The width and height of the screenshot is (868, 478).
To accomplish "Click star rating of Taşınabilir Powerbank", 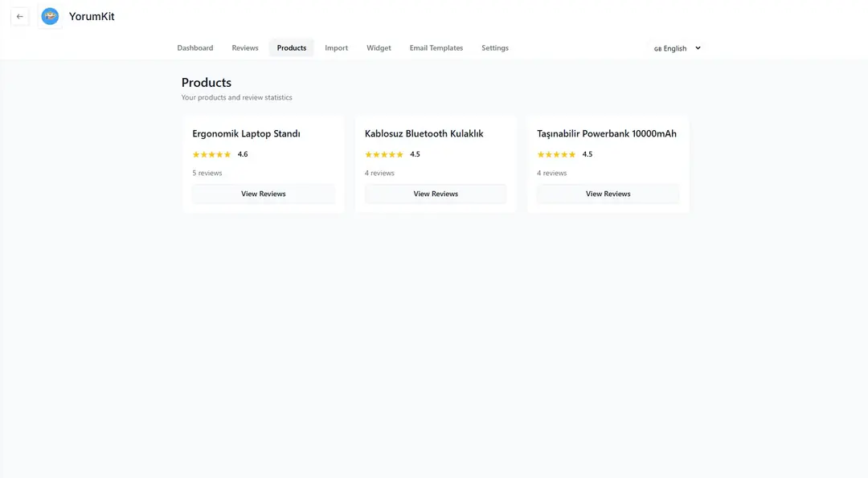I will pyautogui.click(x=556, y=154).
